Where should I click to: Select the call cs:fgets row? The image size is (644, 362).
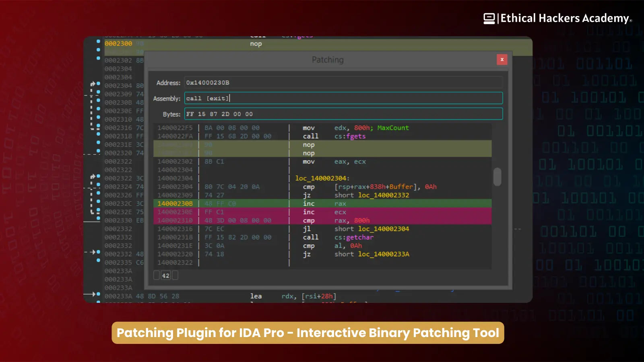click(322, 136)
